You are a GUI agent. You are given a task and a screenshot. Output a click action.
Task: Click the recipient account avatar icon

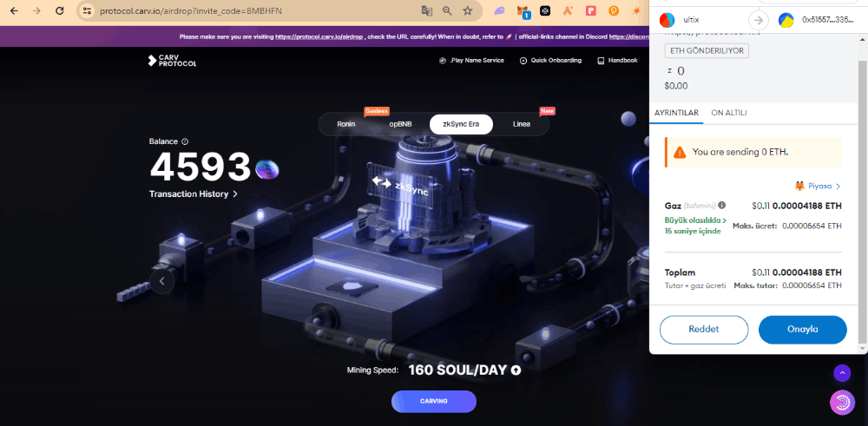click(x=786, y=21)
